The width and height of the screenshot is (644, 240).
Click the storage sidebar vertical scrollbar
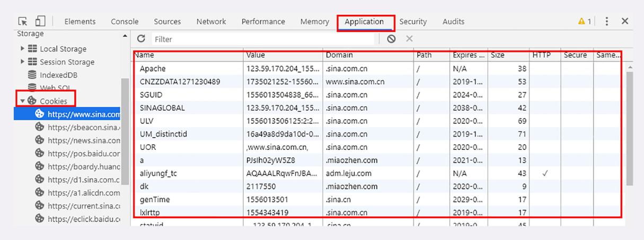coord(125,132)
